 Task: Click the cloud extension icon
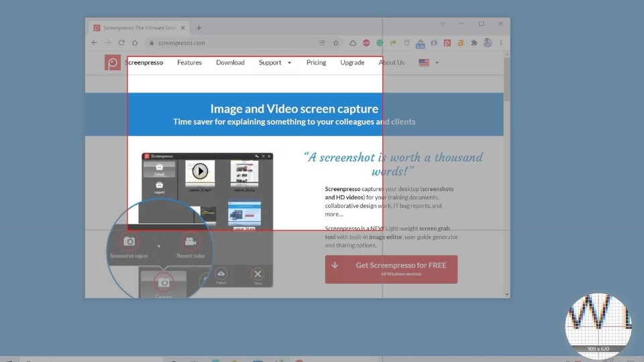click(353, 43)
